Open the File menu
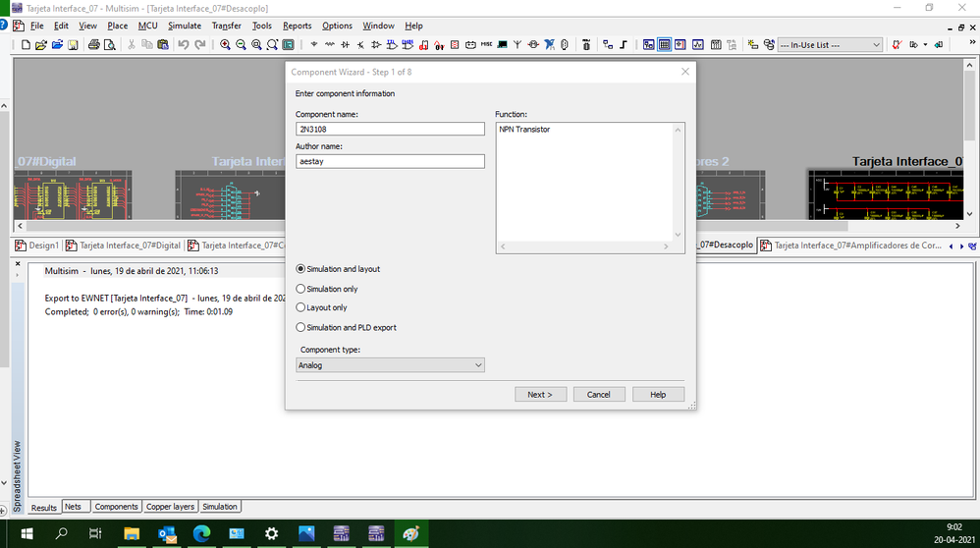This screenshot has height=548, width=980. point(37,26)
